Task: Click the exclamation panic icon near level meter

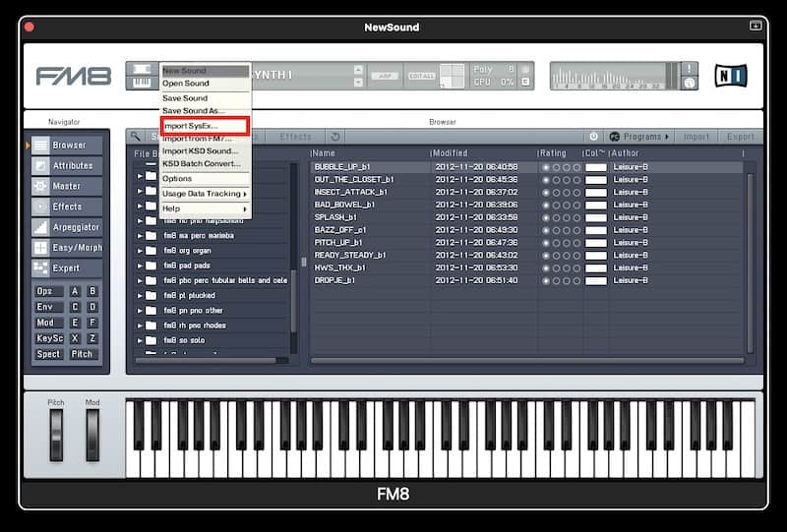Action: pyautogui.click(x=690, y=69)
